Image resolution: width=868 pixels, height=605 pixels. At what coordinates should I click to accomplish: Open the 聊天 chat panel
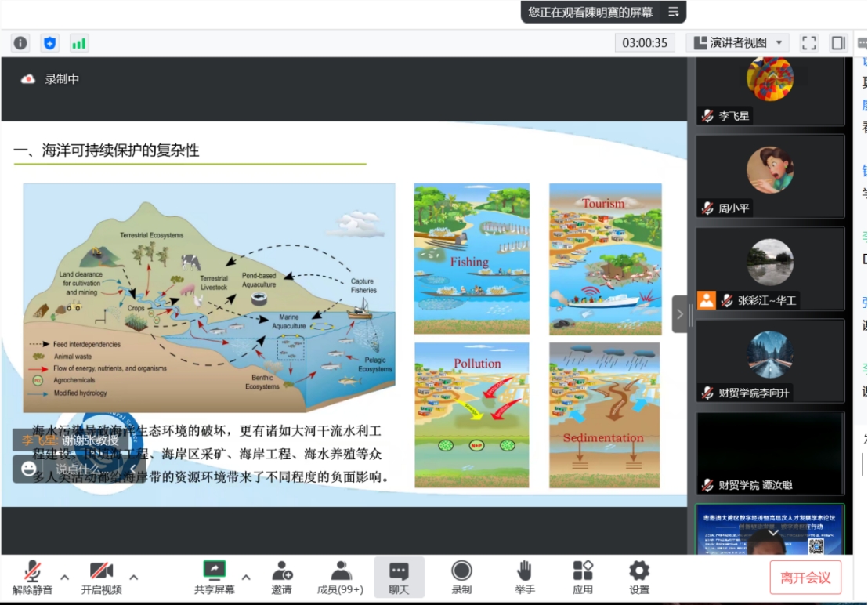(x=399, y=578)
